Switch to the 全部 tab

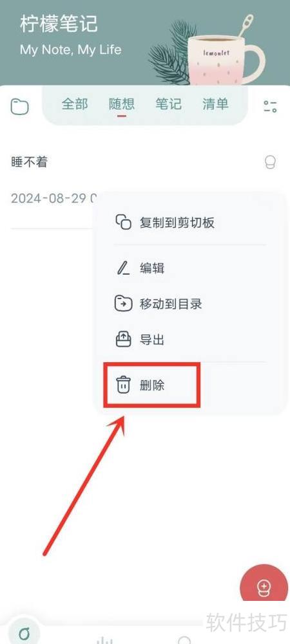coord(75,104)
